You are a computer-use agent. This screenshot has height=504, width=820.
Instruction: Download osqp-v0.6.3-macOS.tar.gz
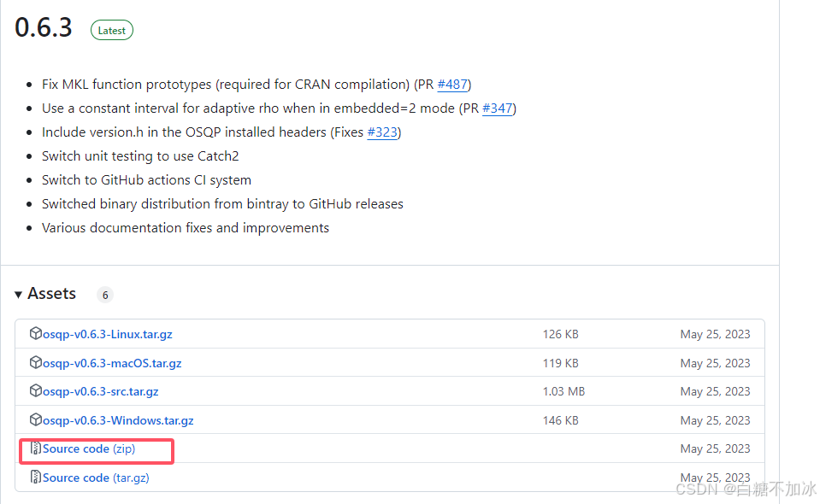(x=112, y=363)
